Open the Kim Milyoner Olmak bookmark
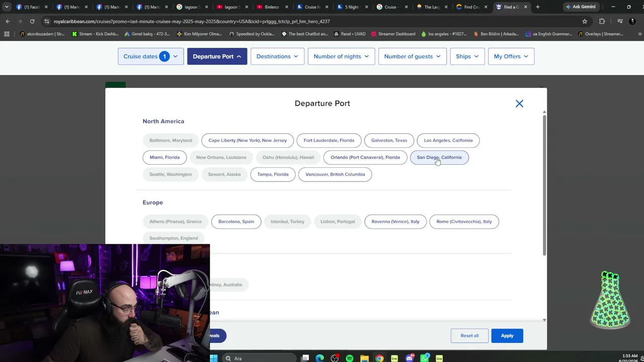Viewport: 644px width, 362px height. coord(199,34)
